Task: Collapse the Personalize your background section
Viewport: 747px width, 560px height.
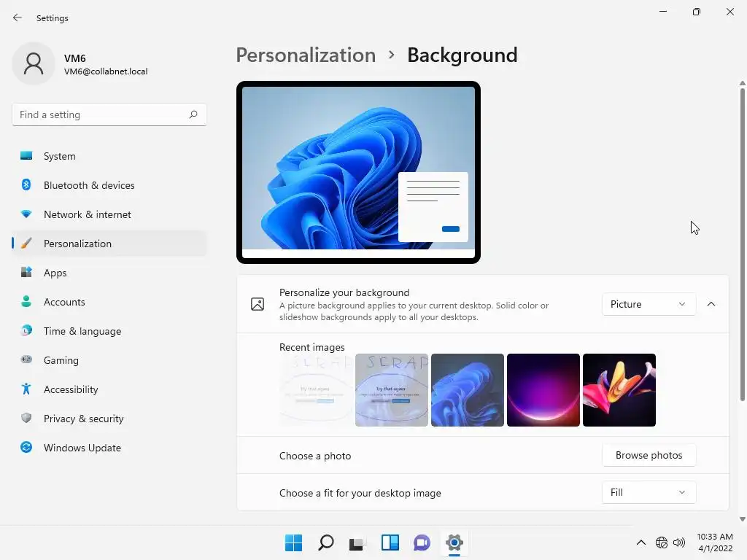Action: coord(711,304)
